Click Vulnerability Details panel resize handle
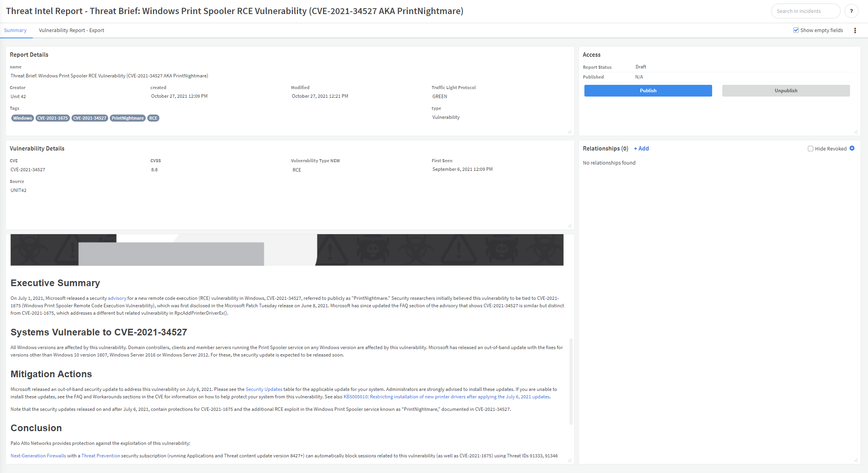Viewport: 868px width, 473px height. pos(570,226)
